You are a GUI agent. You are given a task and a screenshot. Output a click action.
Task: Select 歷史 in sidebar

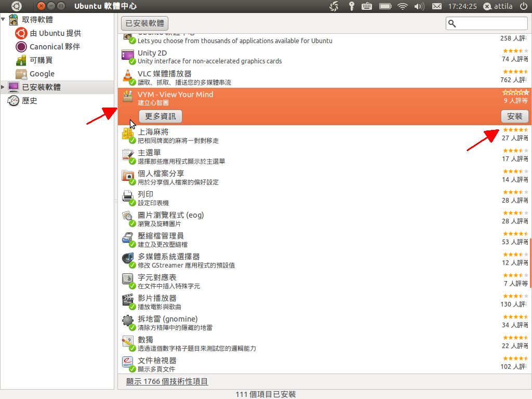[30, 101]
